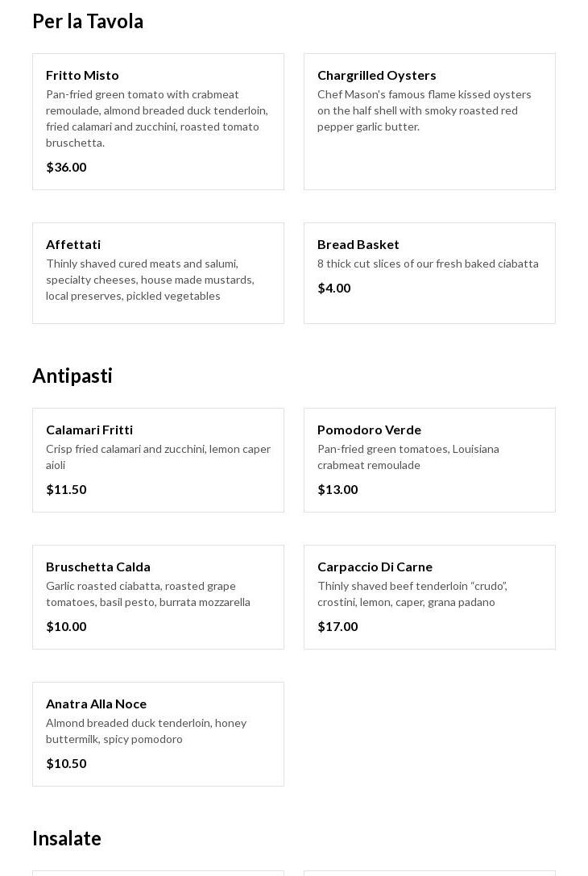Click the Bruschetta Calda title
This screenshot has height=876, width=588.
(x=98, y=567)
